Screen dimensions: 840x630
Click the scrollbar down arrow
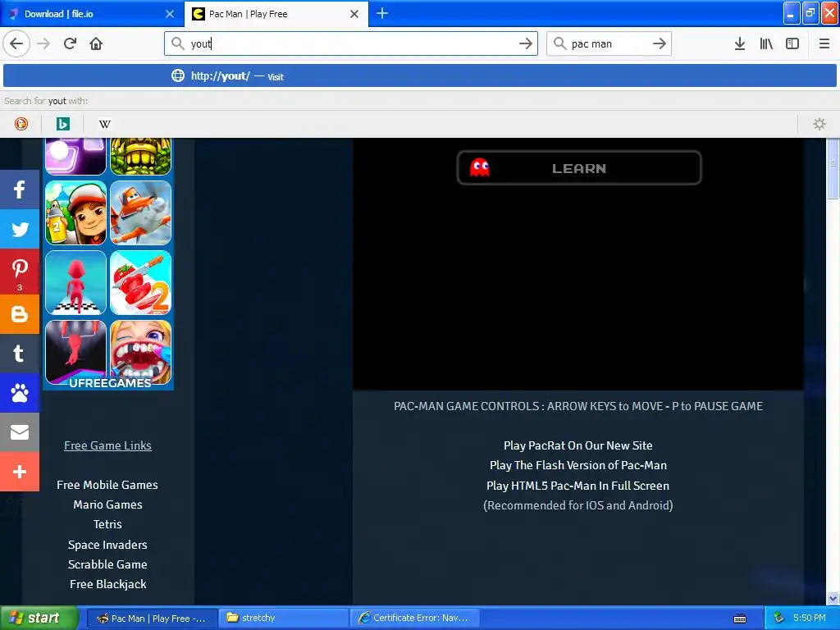(x=833, y=598)
